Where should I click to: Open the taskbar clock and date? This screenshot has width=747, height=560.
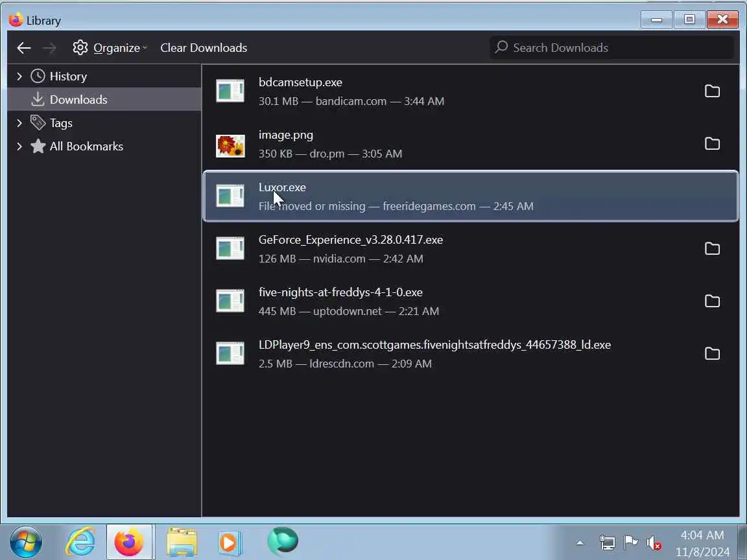[702, 543]
